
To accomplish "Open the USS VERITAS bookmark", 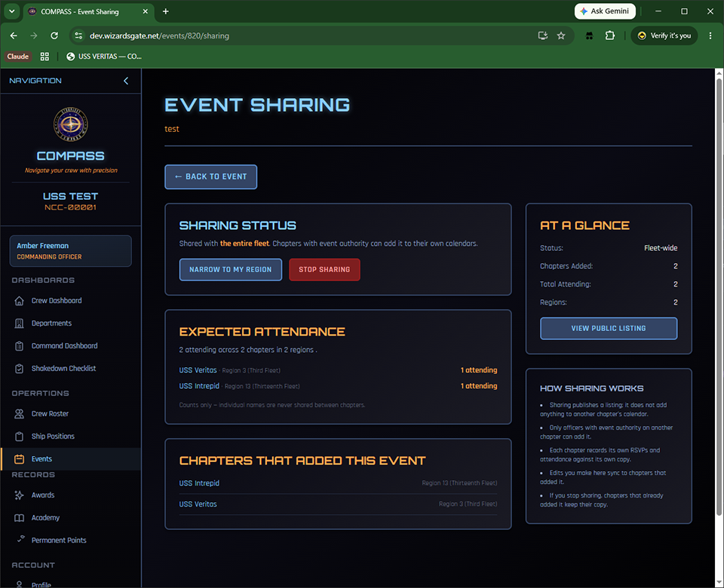I will pyautogui.click(x=104, y=57).
